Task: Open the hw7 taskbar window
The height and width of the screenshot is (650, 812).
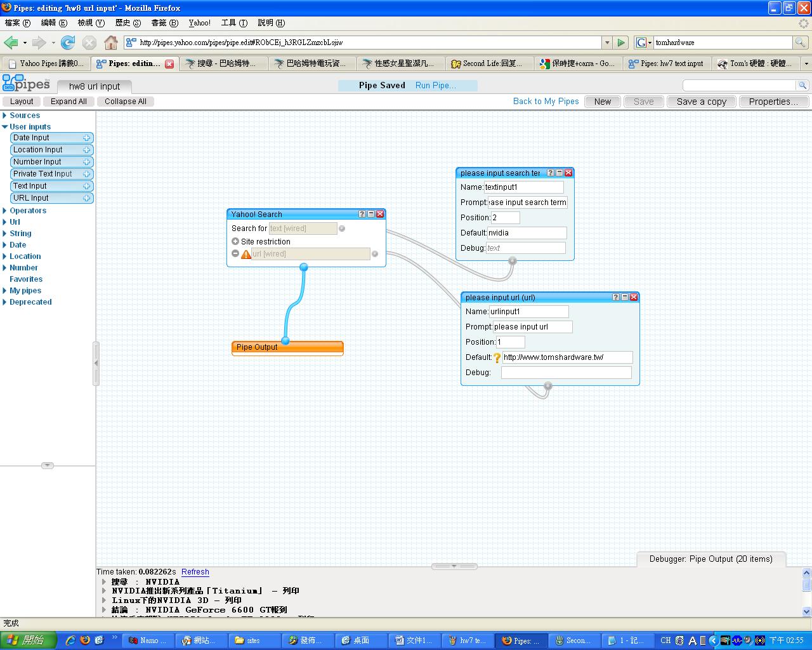Action: point(469,640)
